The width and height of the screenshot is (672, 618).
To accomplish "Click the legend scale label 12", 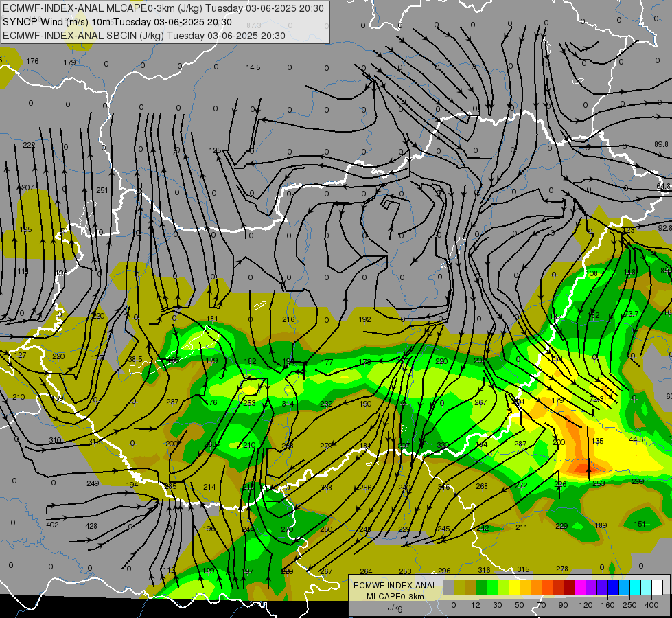I will [x=475, y=605].
